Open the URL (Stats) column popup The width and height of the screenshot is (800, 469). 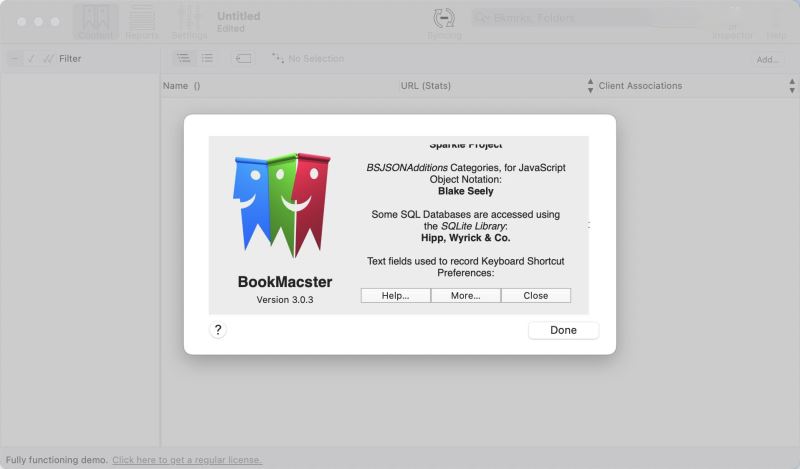pos(590,86)
